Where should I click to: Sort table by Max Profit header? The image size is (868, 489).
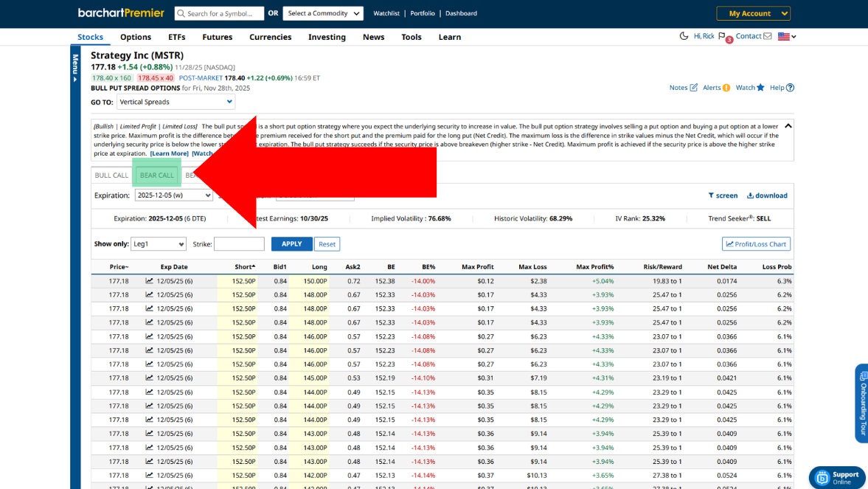click(477, 267)
